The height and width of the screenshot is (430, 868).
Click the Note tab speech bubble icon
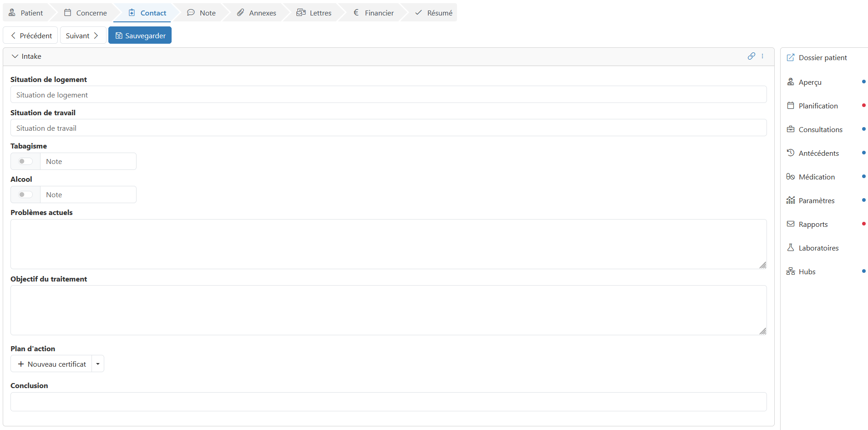(x=191, y=13)
